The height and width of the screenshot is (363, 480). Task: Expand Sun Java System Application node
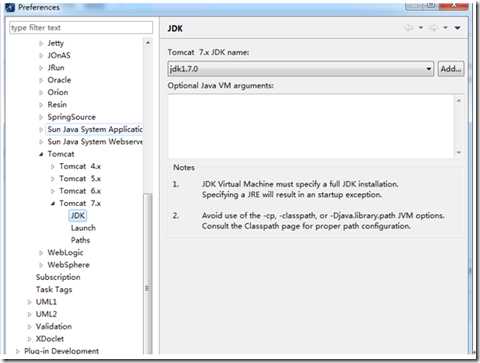click(41, 130)
